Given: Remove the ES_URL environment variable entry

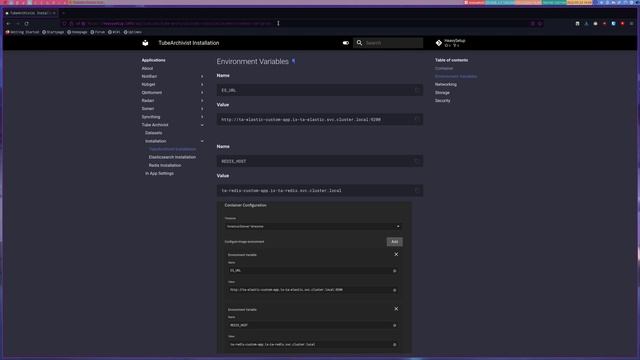Looking at the screenshot, I should click(396, 254).
